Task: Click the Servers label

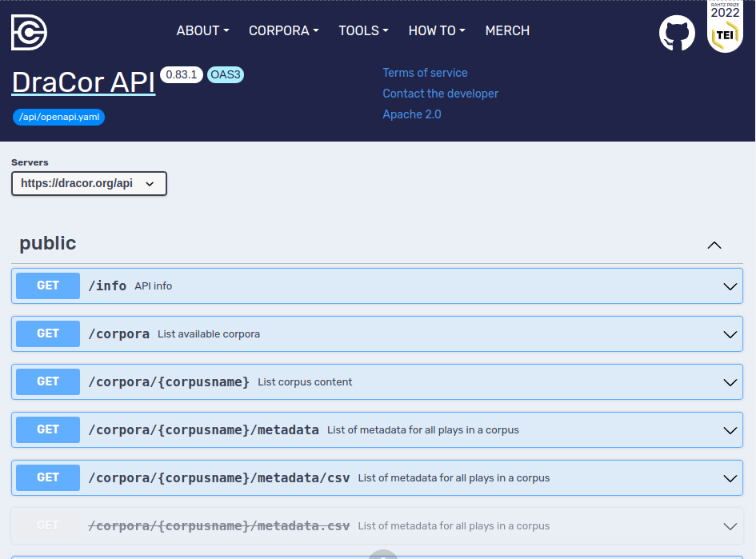Action: click(30, 163)
